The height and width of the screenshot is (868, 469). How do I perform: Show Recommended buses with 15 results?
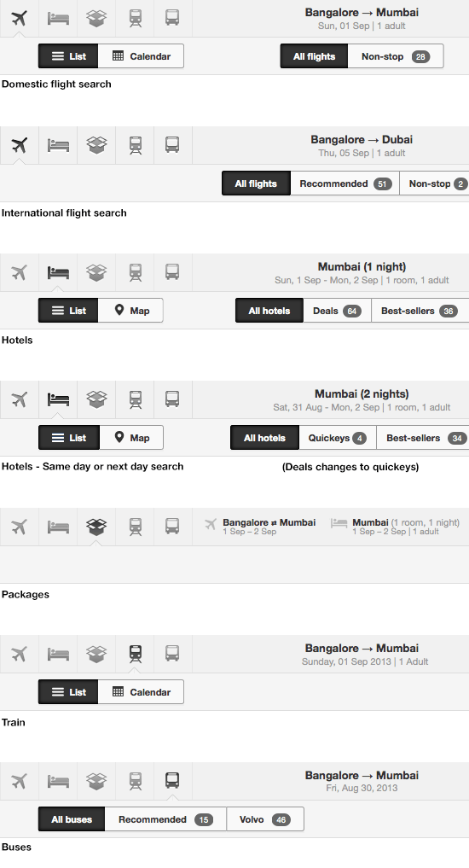165,819
